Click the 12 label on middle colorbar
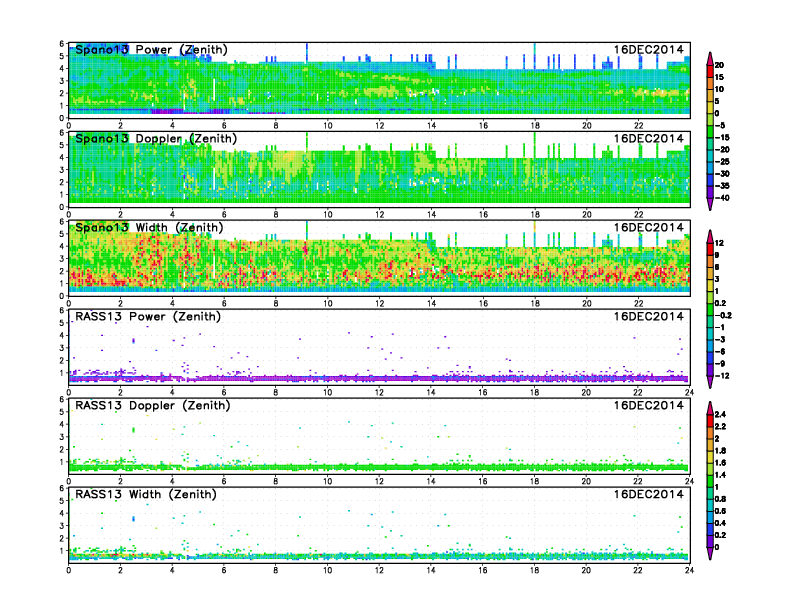 pos(719,243)
